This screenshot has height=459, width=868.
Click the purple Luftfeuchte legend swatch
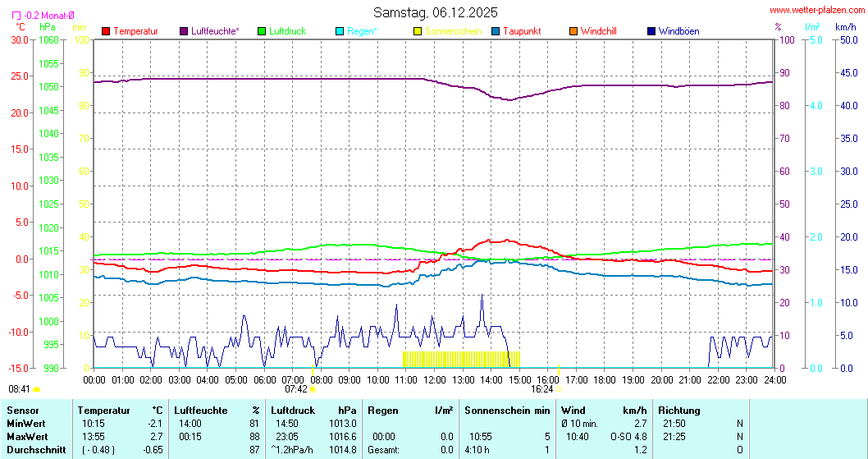click(184, 31)
